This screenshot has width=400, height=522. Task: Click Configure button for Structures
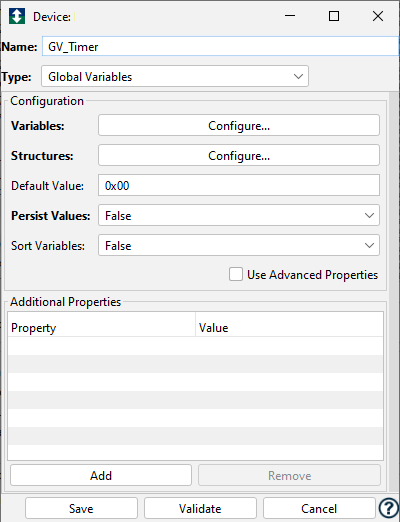(x=239, y=155)
